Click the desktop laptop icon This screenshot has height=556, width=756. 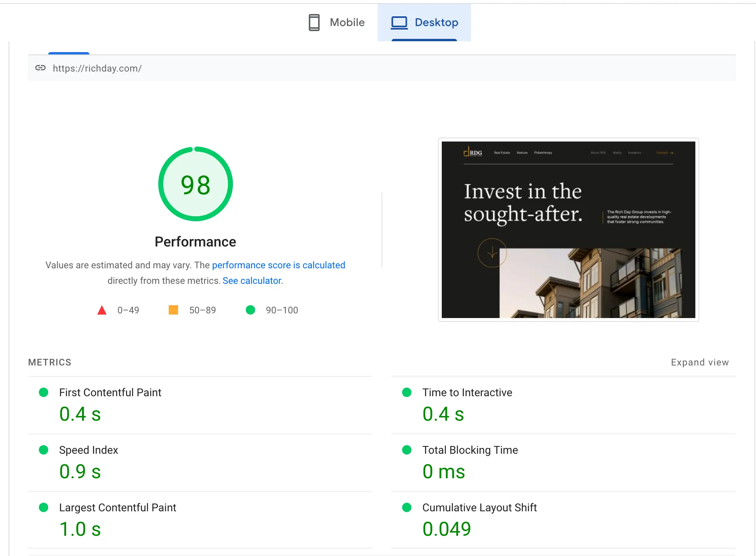point(399,23)
